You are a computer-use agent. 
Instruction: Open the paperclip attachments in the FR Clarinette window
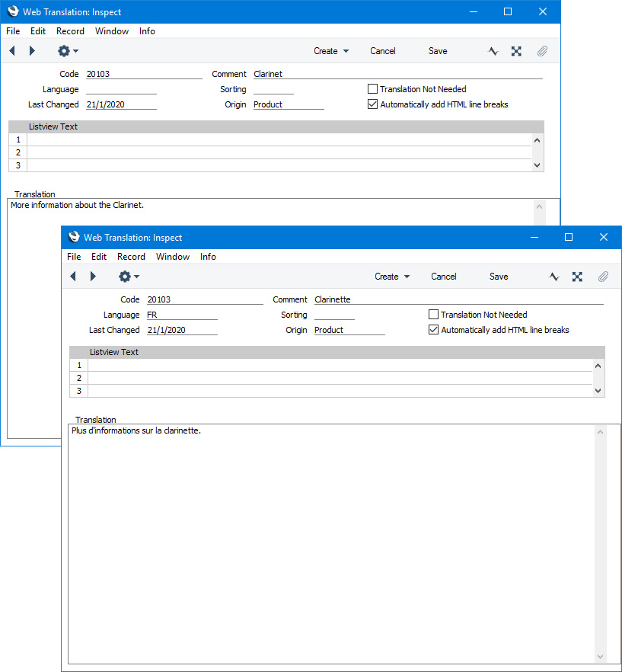603,277
